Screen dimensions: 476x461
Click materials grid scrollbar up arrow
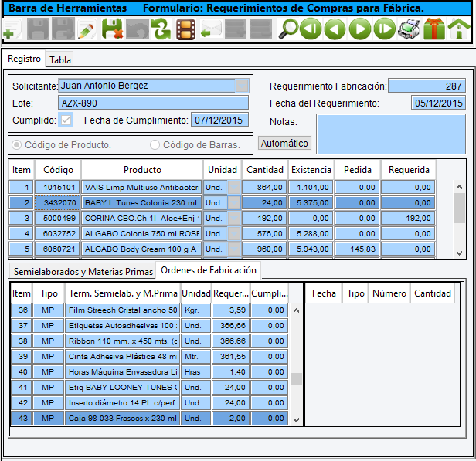(x=296, y=310)
